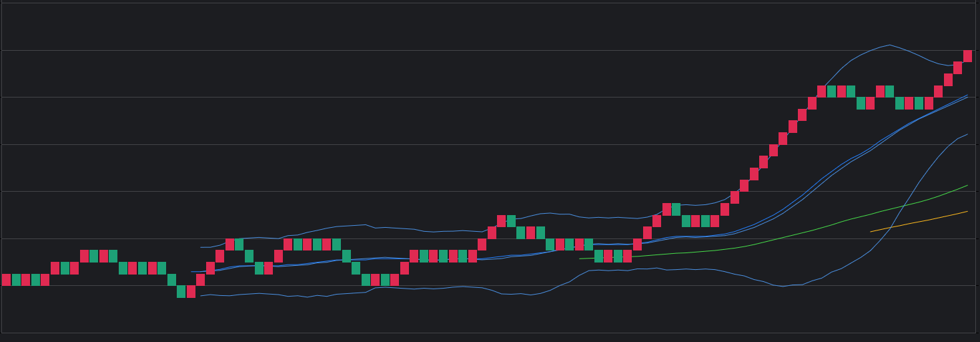Click the right end of the middle blue line
The width and height of the screenshot is (980, 342).
click(x=967, y=96)
